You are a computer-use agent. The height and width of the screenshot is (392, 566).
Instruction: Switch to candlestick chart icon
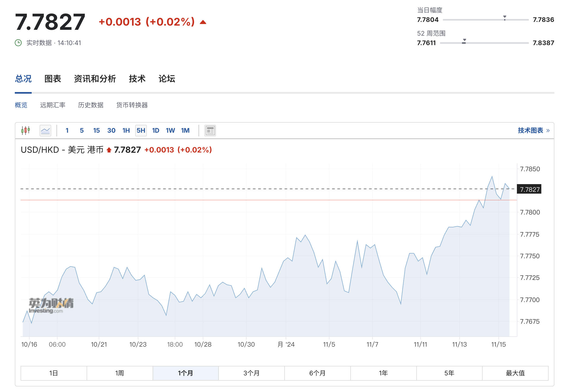coord(26,130)
